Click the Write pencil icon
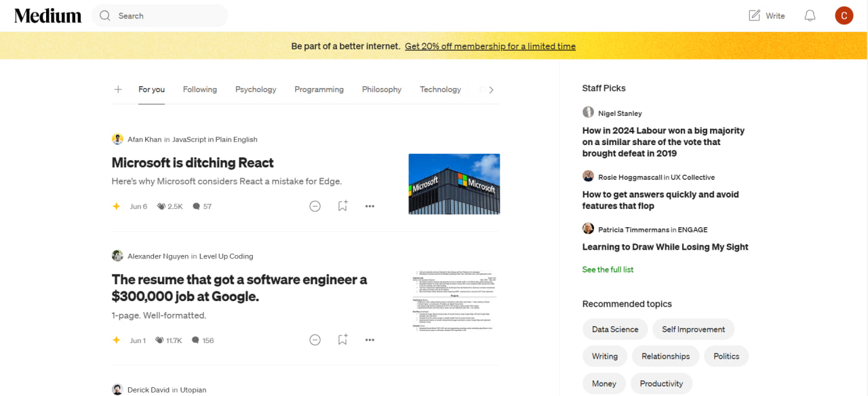Screen dimensions: 868x396 (x=754, y=16)
